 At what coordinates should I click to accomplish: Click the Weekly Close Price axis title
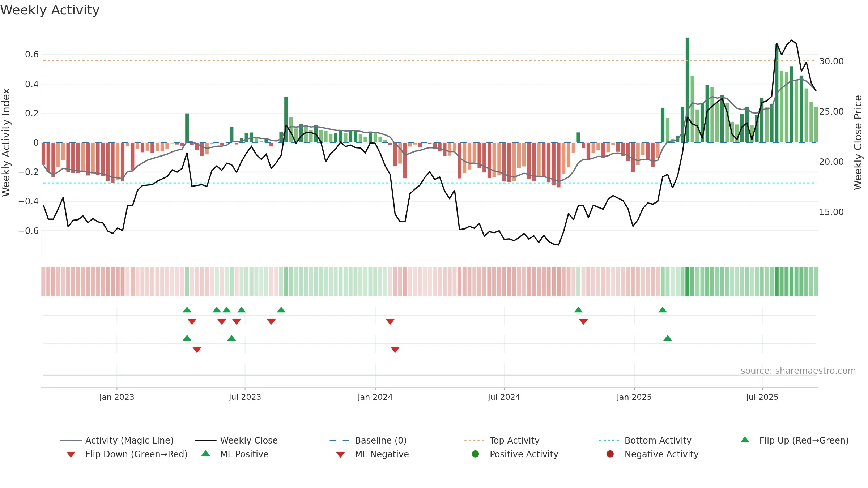(858, 142)
